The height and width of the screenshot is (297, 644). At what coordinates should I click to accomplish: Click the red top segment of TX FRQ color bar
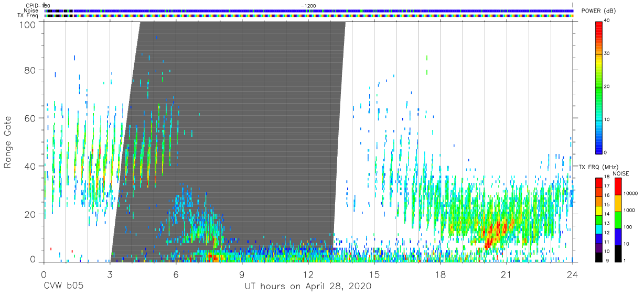point(598,183)
